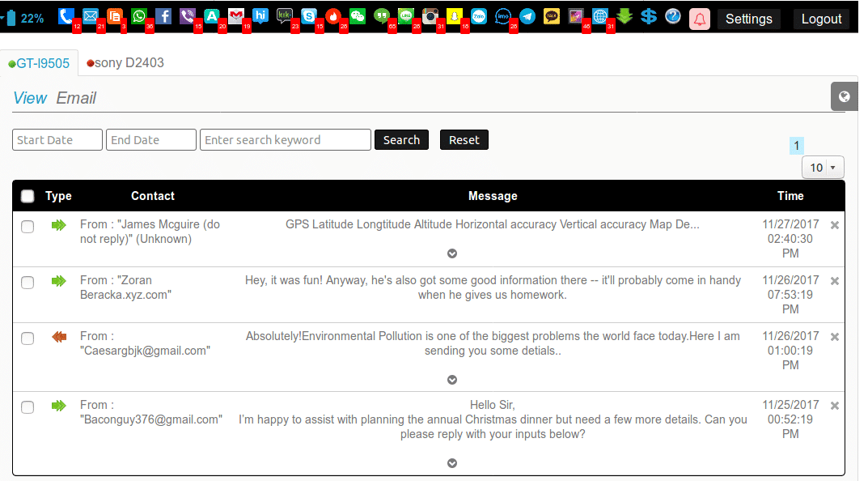Tick the select-all checkbox in table header
The image size is (868, 481).
click(28, 196)
